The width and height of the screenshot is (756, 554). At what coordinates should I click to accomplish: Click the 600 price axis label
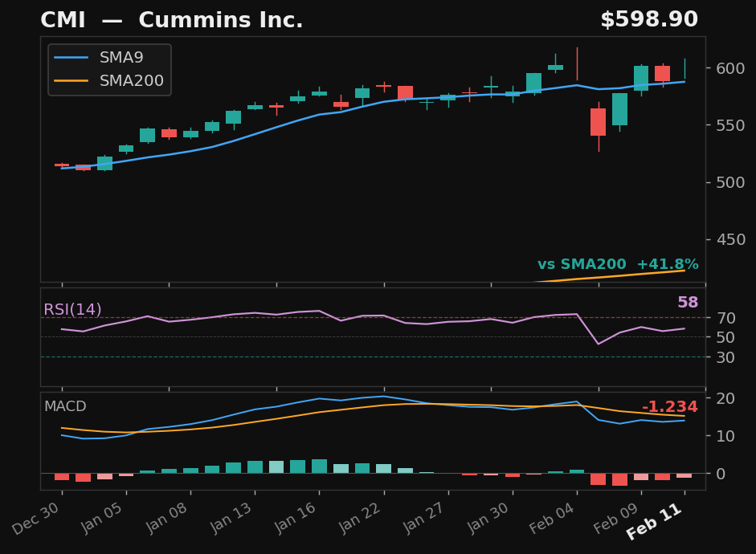(730, 68)
